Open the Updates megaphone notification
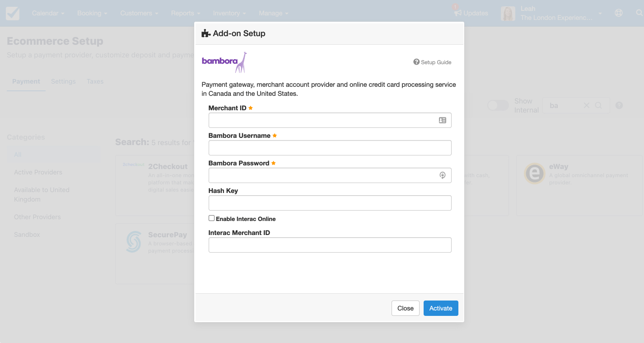 point(471,13)
